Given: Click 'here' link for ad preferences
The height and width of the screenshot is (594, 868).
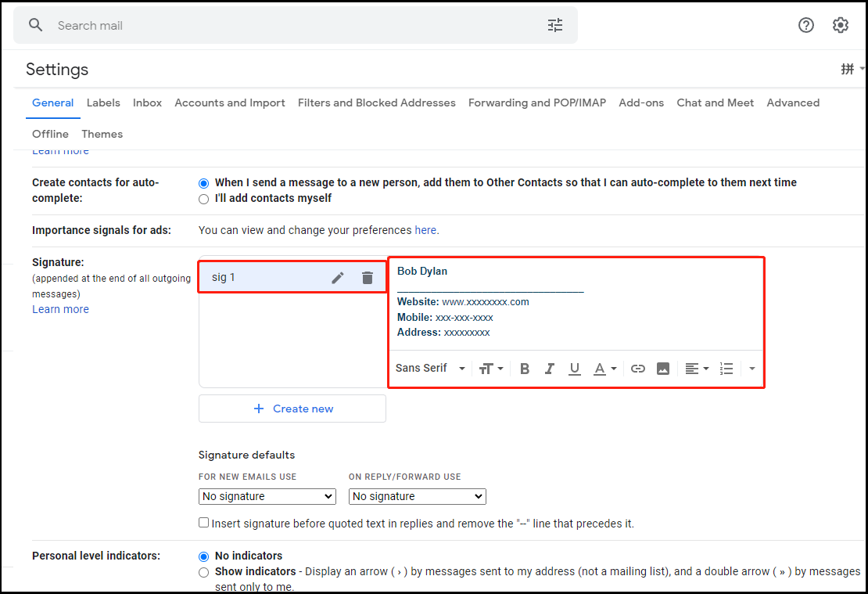Looking at the screenshot, I should 425,230.
